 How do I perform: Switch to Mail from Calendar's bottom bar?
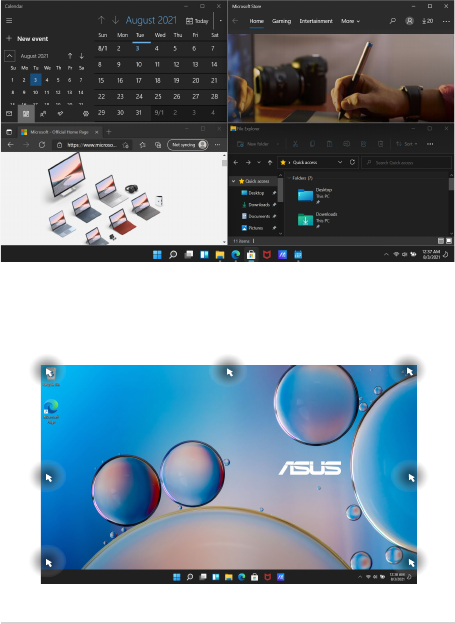(x=9, y=114)
